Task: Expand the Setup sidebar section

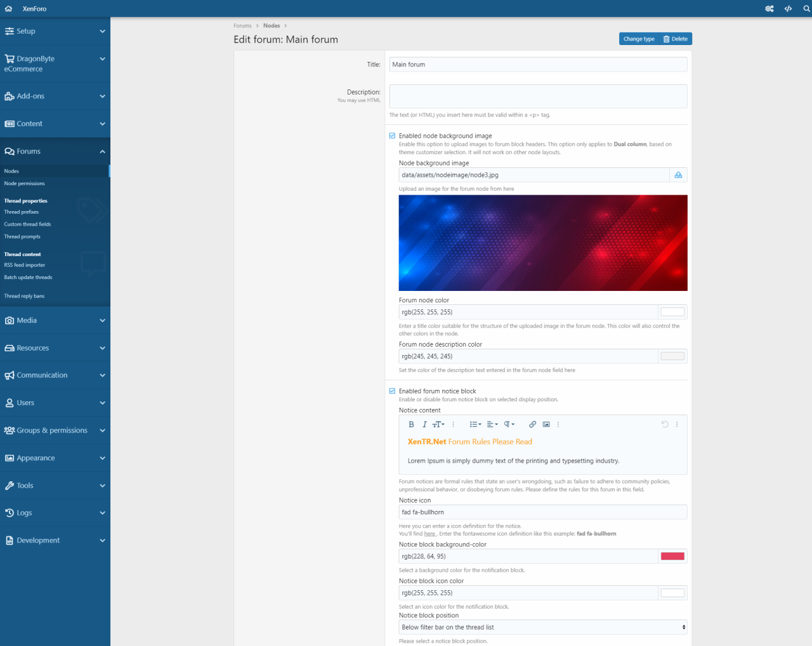Action: click(x=55, y=31)
